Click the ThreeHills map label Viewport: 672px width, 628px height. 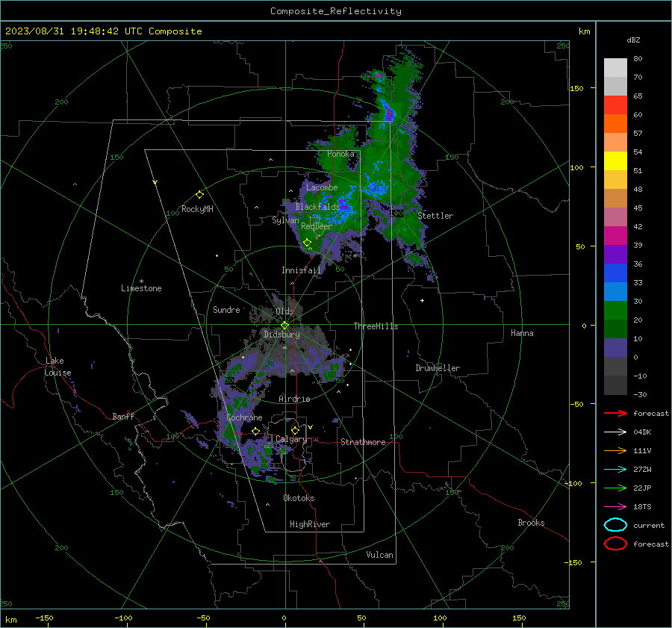point(376,326)
